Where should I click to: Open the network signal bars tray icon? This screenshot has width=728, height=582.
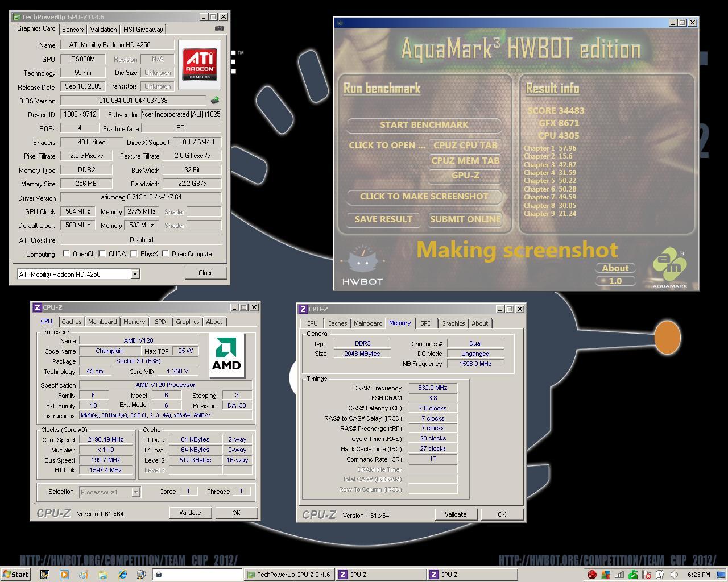(619, 575)
